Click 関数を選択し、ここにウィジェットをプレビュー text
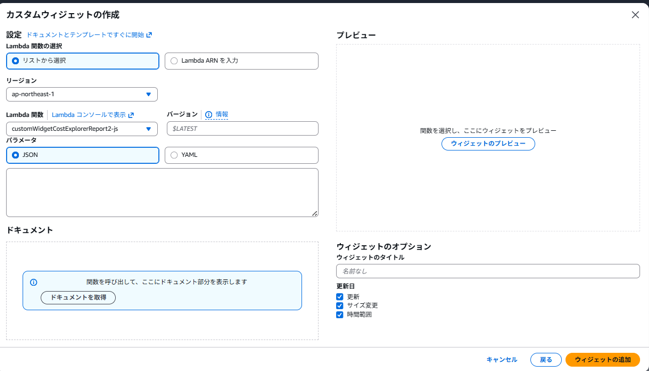This screenshot has width=649, height=371. coord(488,130)
